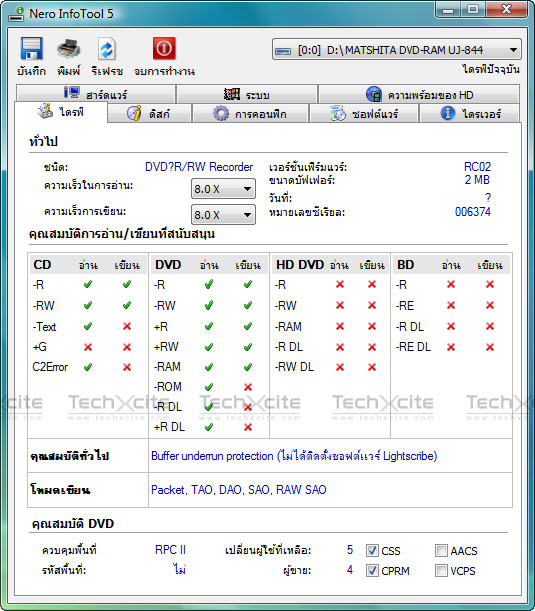Switch to the ดิสก์ tab
This screenshot has height=611, width=535.
point(149,113)
